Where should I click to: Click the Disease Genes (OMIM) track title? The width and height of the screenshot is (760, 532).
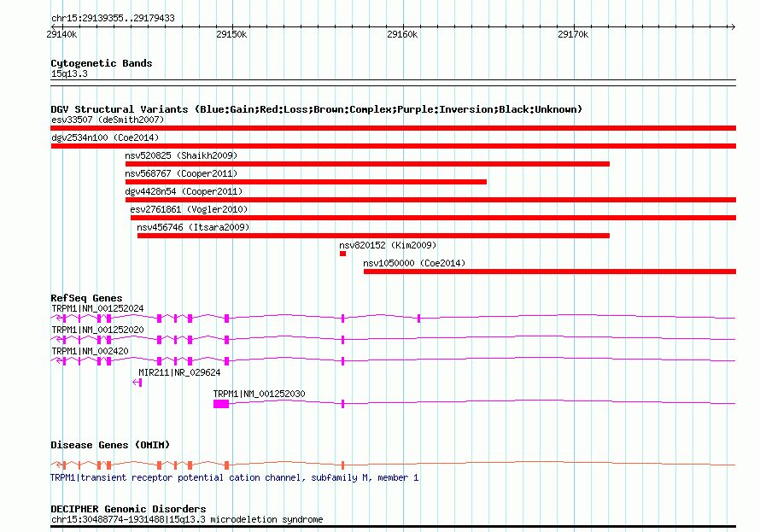pos(110,445)
